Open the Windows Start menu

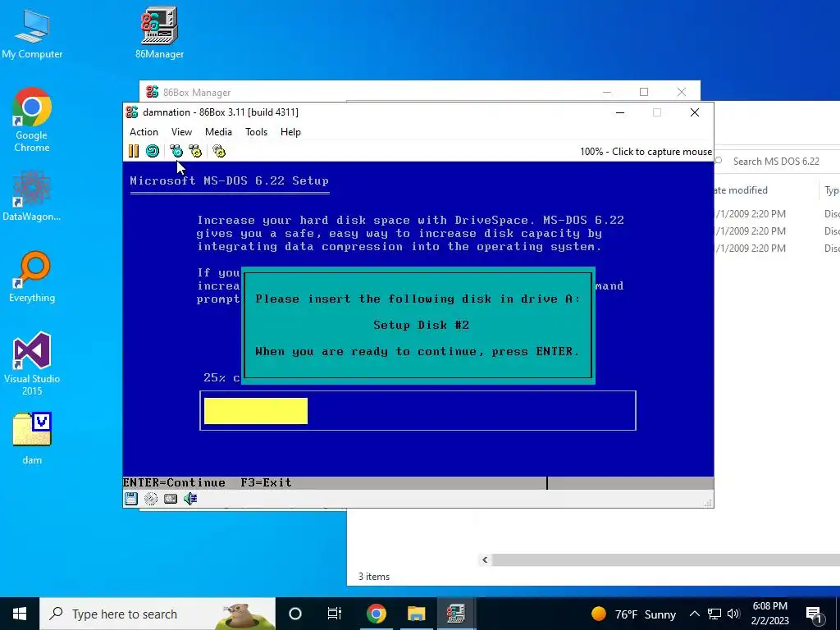[x=20, y=614]
